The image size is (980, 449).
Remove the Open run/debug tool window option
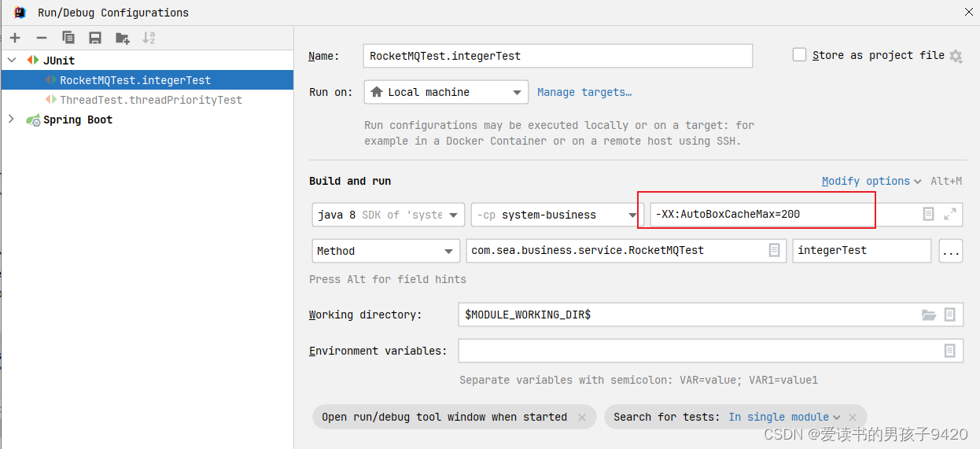(x=582, y=418)
